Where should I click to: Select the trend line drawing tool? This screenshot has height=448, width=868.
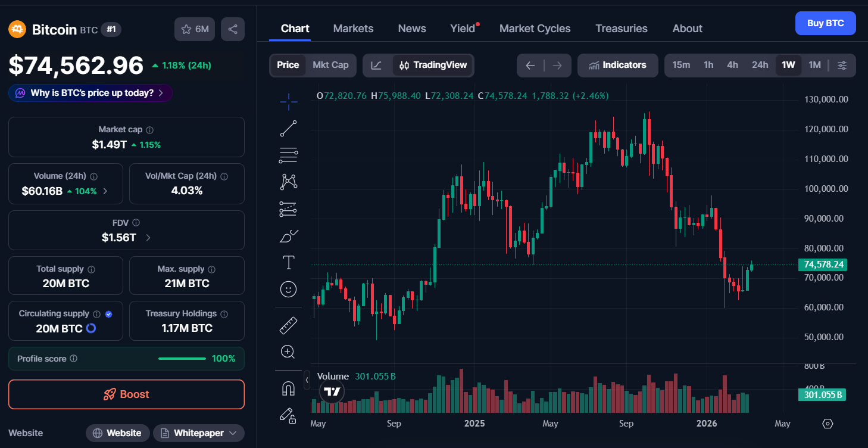click(289, 129)
